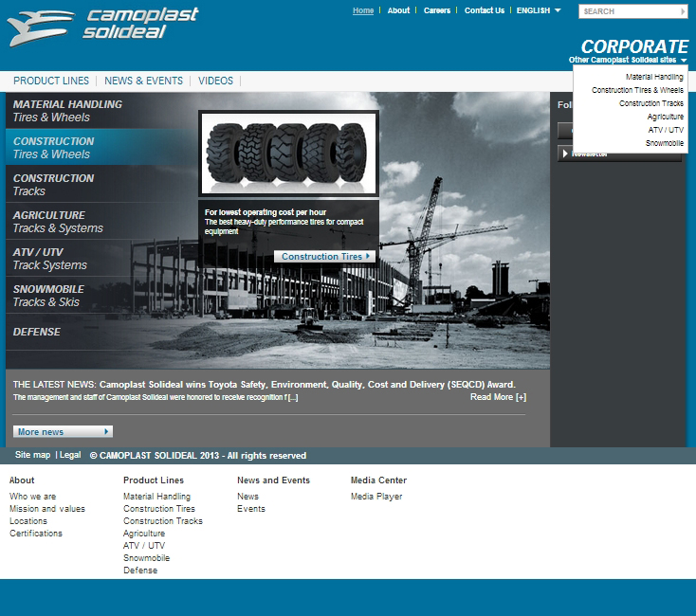Open Locations footer link
696x616 pixels.
[27, 521]
